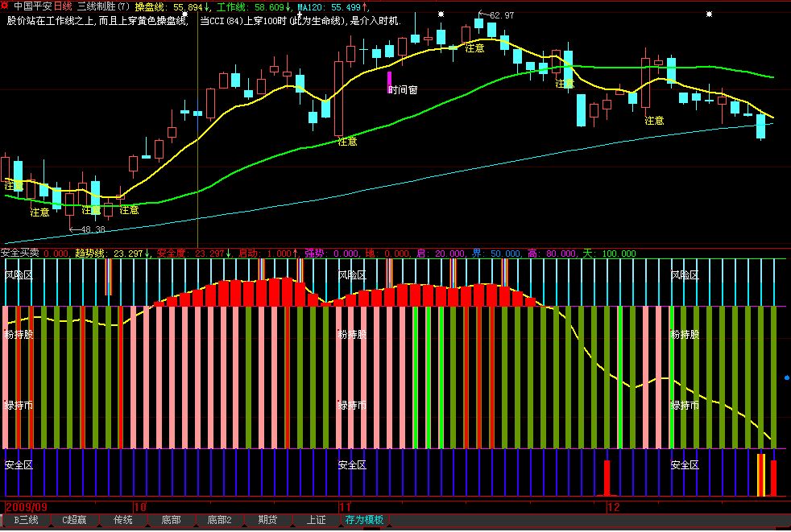The height and width of the screenshot is (532, 791).
Task: Click the 安全买卖 indicator name
Action: (19, 254)
